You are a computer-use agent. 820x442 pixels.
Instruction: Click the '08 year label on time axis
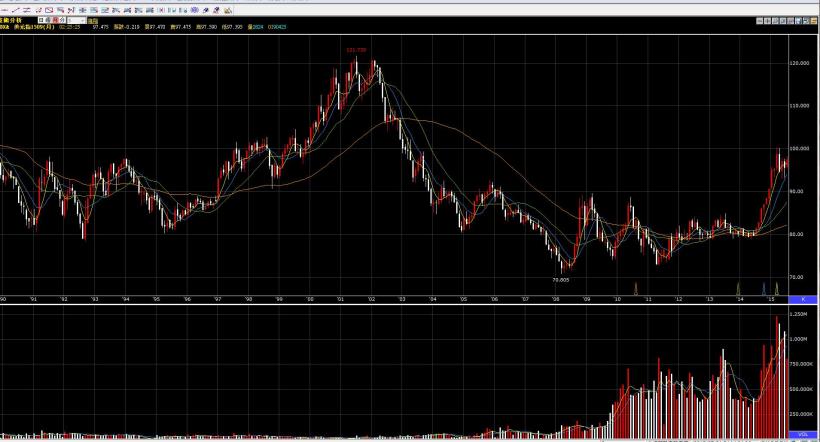tap(556, 300)
